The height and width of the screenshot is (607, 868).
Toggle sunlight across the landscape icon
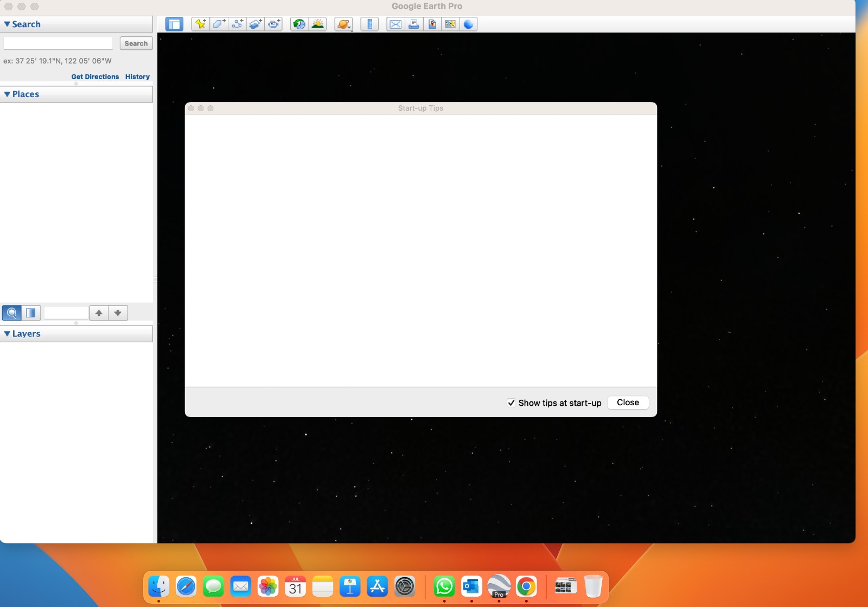pos(318,24)
